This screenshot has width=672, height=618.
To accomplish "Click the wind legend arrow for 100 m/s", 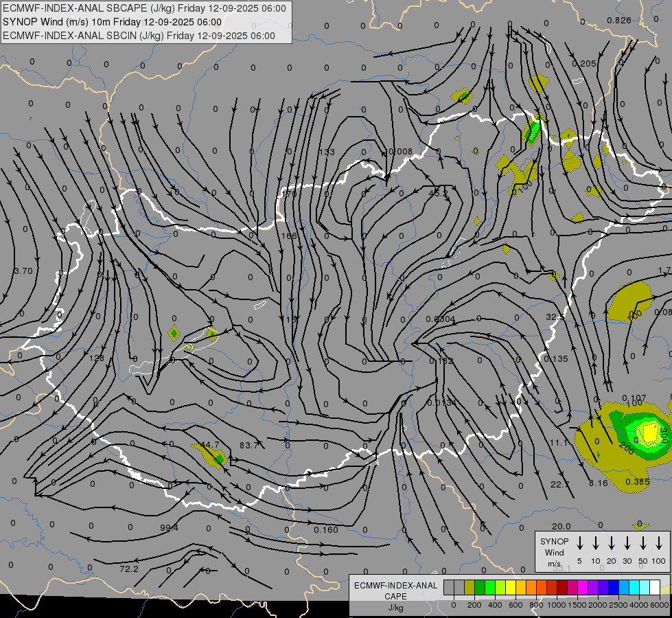I will coord(659,543).
